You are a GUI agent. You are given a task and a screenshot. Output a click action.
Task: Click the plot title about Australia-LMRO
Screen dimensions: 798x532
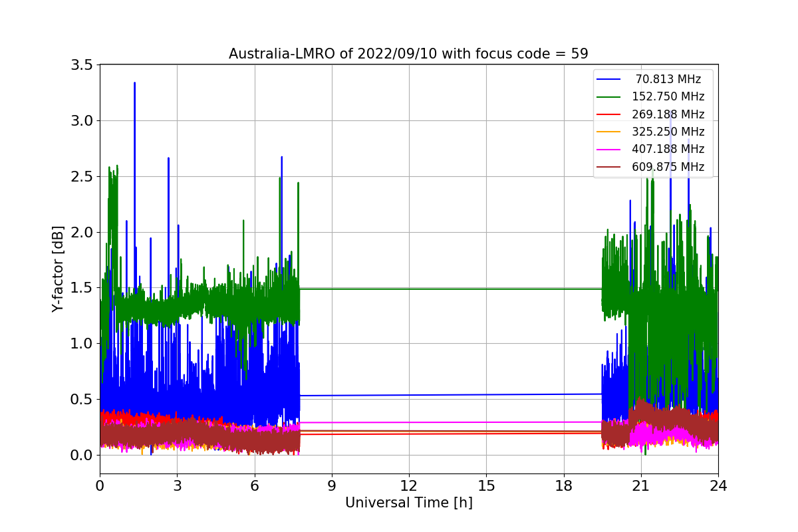[x=408, y=54]
